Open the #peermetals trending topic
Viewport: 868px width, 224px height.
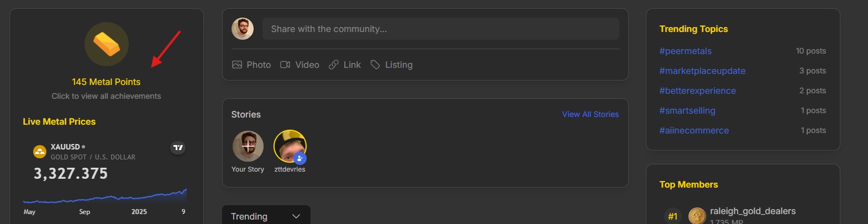(x=686, y=51)
